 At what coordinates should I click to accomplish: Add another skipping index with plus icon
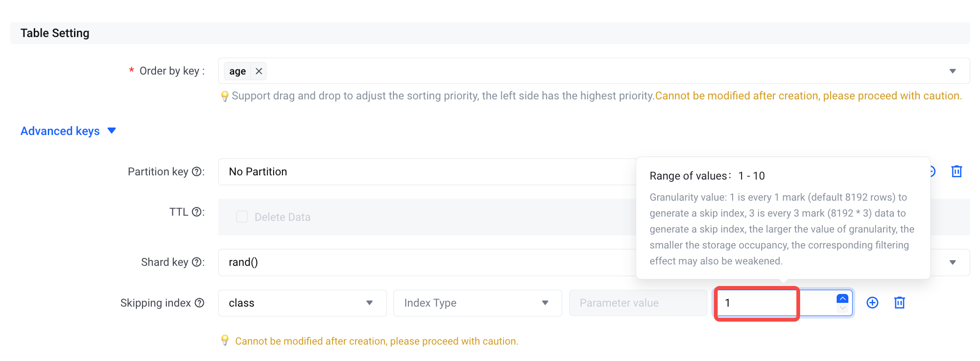point(872,303)
